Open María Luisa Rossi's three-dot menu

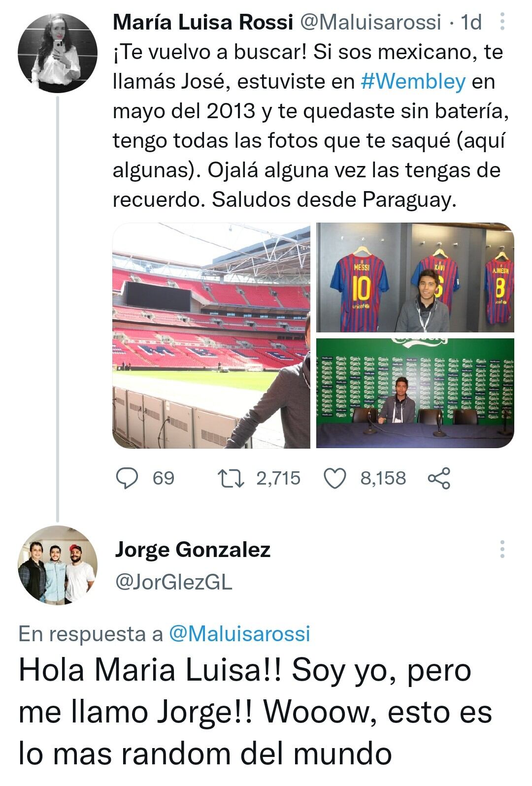[502, 22]
